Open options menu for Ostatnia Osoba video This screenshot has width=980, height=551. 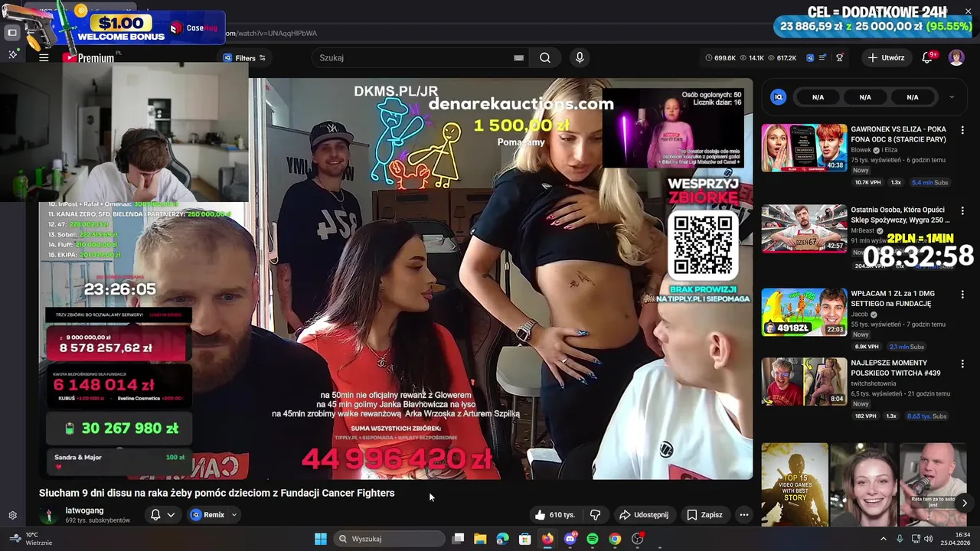[x=962, y=210]
